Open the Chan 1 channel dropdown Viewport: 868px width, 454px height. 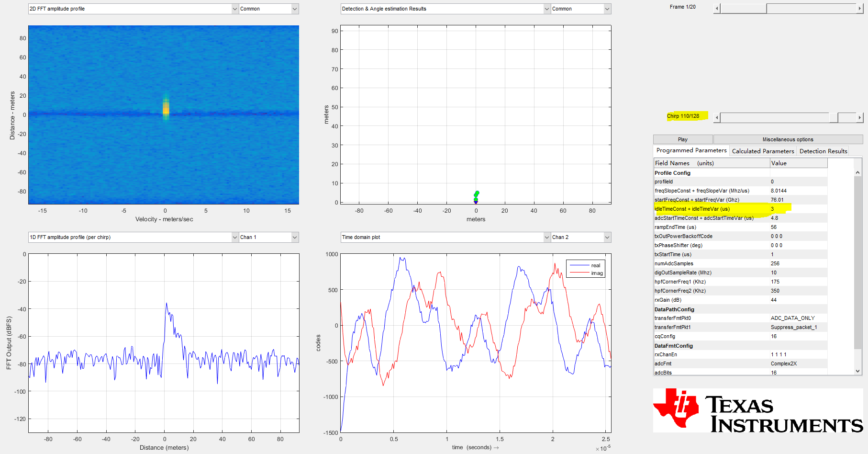[x=268, y=237]
